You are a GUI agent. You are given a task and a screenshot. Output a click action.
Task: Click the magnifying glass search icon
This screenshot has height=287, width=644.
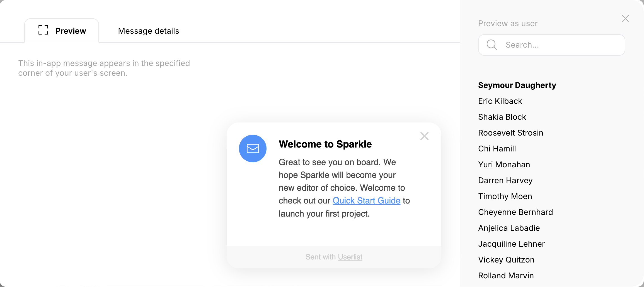[x=492, y=45]
